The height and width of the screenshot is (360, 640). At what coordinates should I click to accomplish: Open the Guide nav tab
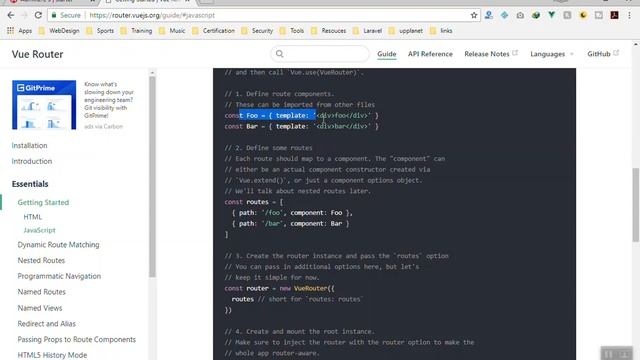(387, 54)
